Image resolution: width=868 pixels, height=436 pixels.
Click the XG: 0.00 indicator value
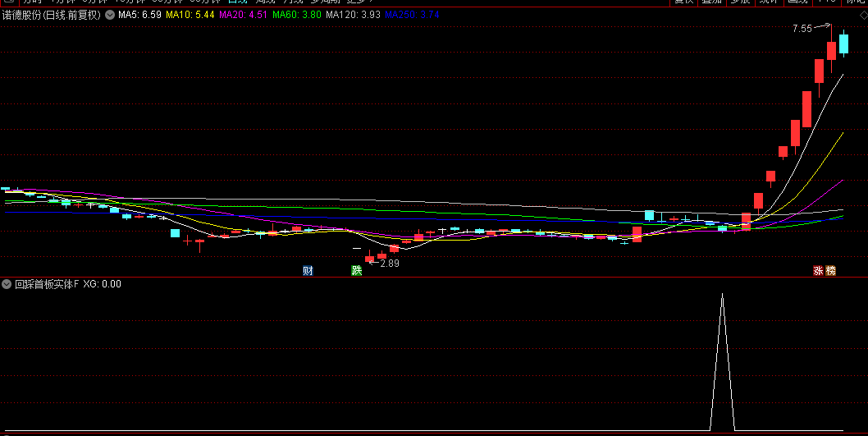(102, 284)
